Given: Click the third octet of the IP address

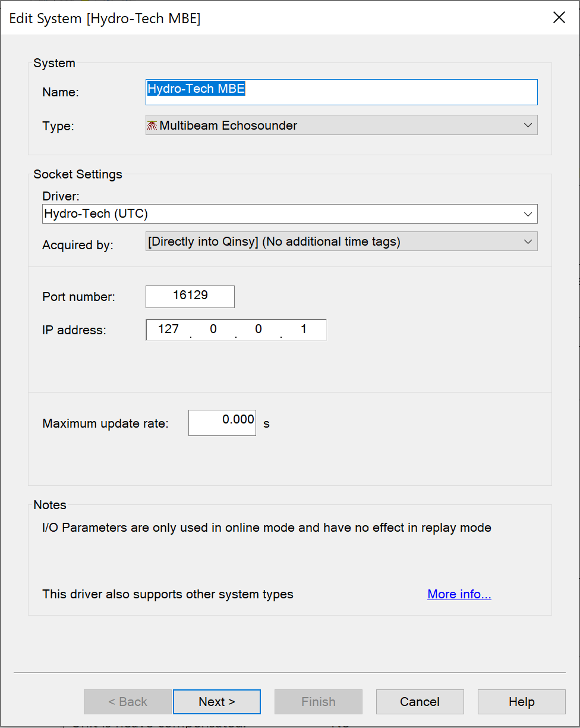Looking at the screenshot, I should (x=259, y=330).
